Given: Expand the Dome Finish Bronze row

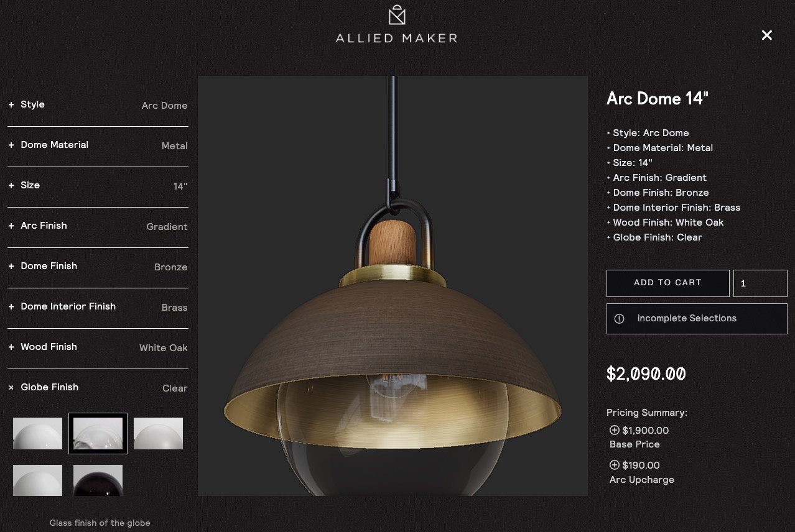Looking at the screenshot, I should tap(98, 267).
